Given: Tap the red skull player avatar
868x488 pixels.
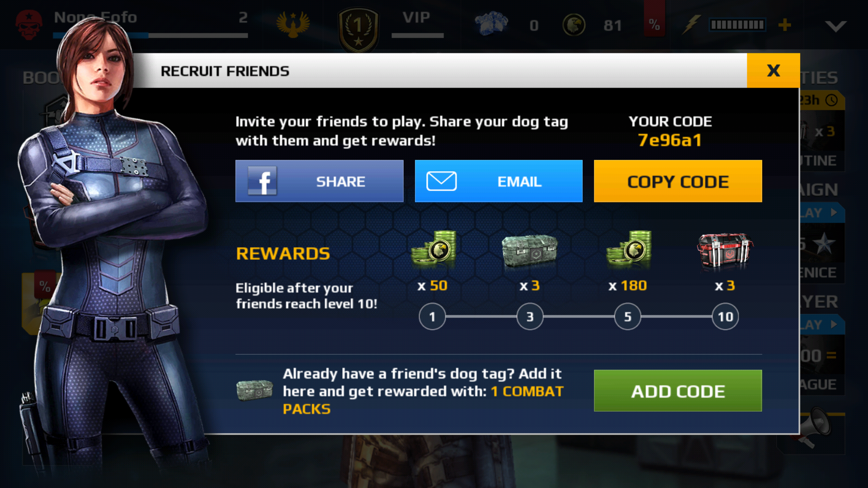Looking at the screenshot, I should (x=29, y=24).
